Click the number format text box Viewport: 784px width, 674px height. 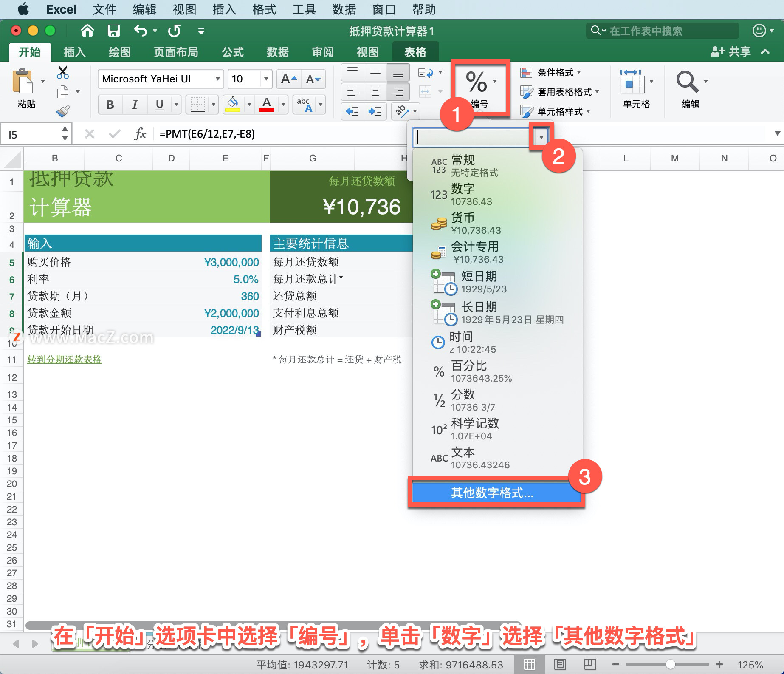474,137
